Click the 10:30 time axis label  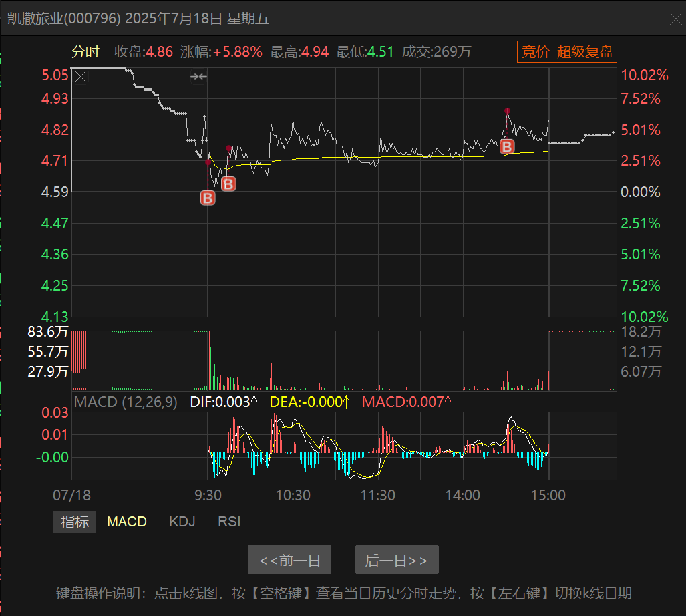293,495
